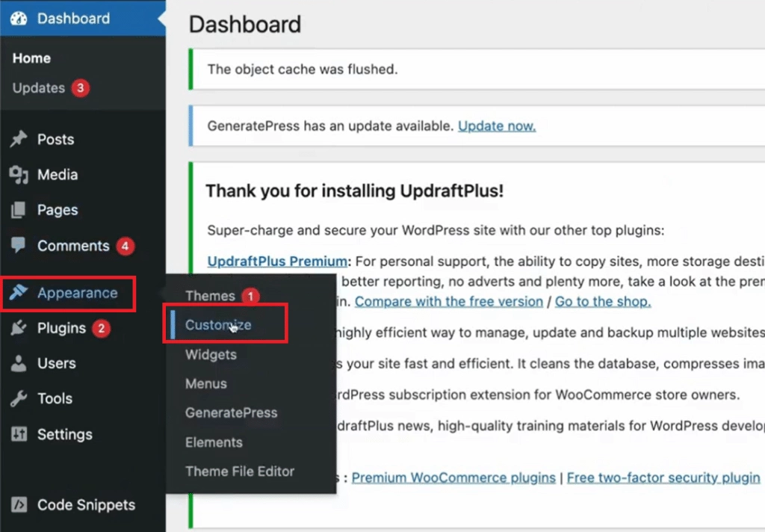Click the Settings sliders icon
The image size is (765, 532).
19,434
